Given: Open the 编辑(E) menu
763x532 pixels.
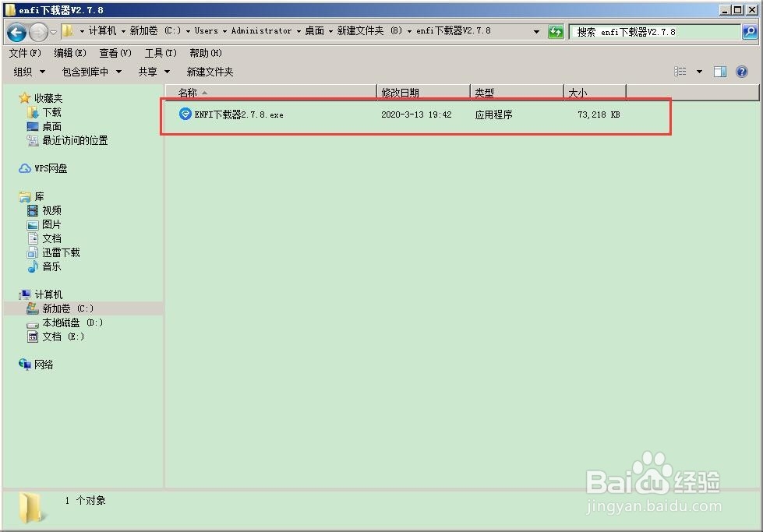Looking at the screenshot, I should (70, 53).
